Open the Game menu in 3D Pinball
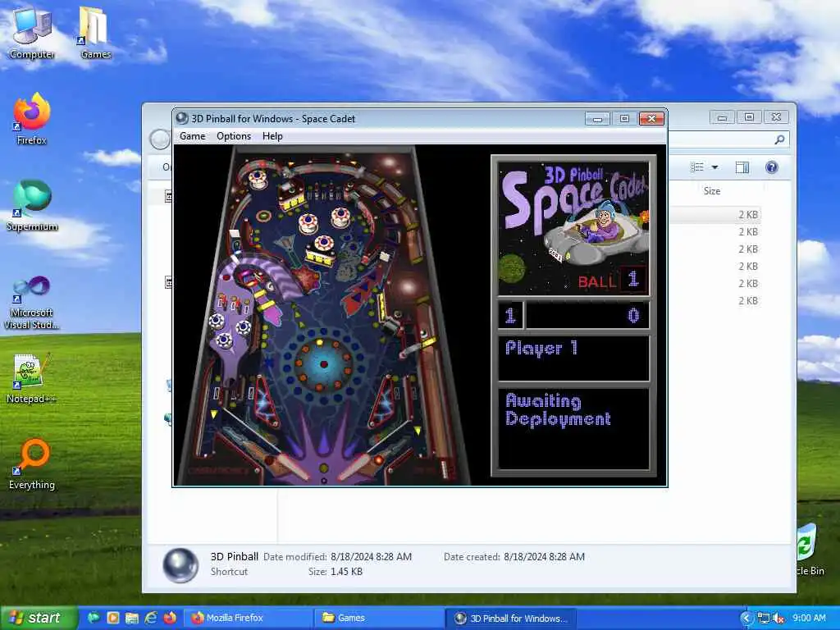Viewport: 840px width, 630px height. point(192,136)
